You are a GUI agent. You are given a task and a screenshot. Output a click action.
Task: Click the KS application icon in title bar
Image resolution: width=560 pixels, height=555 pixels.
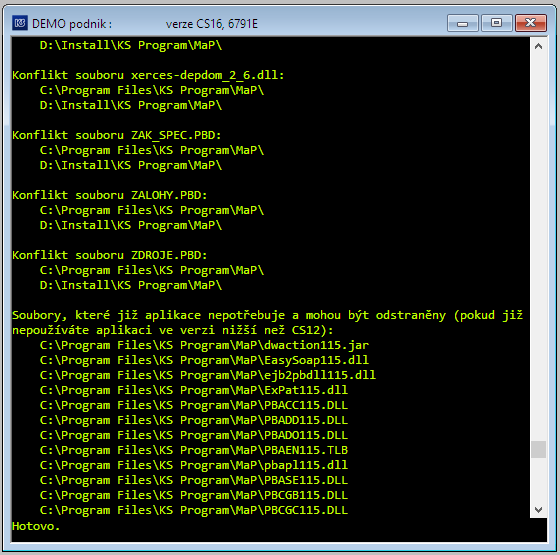click(20, 24)
